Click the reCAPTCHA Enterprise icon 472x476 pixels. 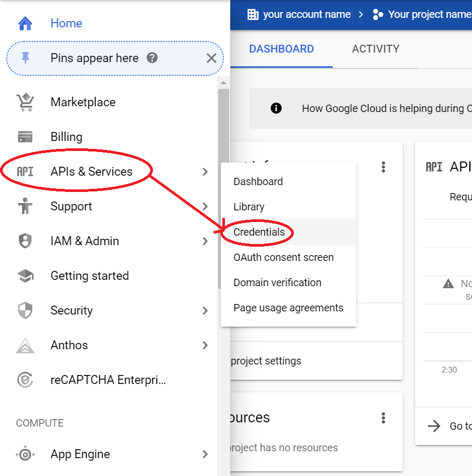coord(25,380)
